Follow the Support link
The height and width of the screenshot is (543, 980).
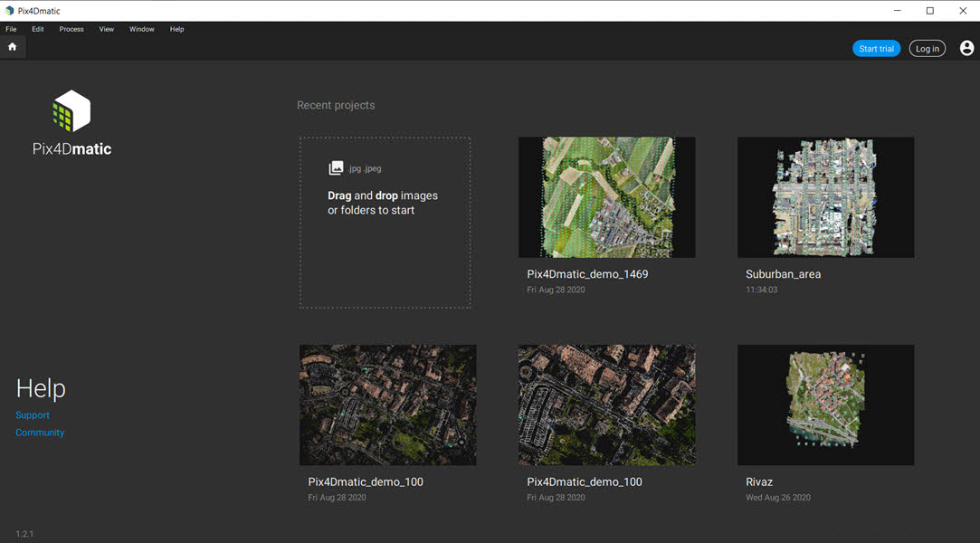pyautogui.click(x=33, y=415)
